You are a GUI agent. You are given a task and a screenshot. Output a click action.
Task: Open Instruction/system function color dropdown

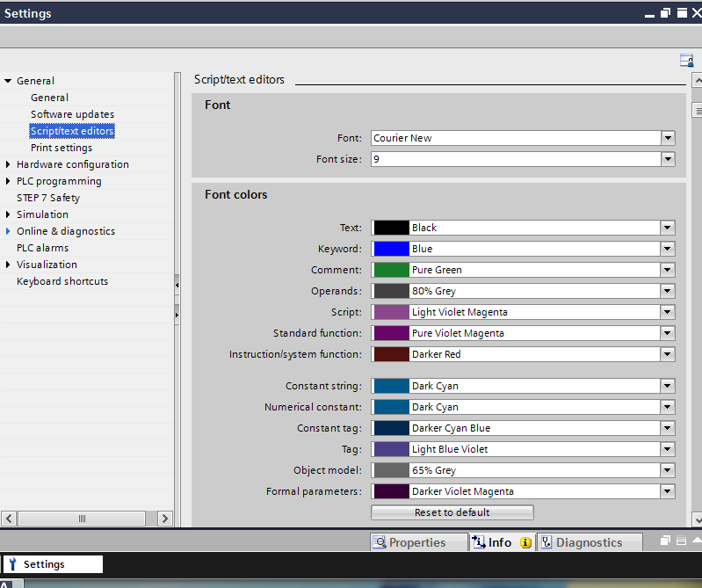pos(667,354)
